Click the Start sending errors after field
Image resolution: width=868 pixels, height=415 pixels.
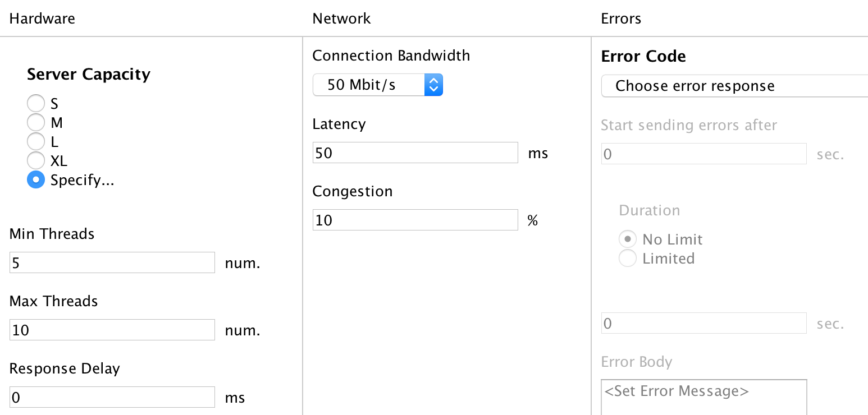703,154
